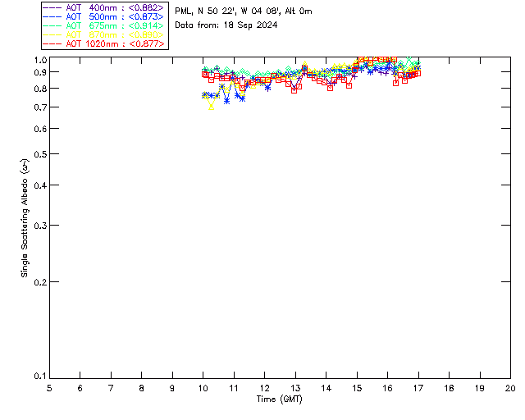This screenshot has height=420, width=525.
Task: Click the 0.2 y-axis tick label
Action: [40, 282]
